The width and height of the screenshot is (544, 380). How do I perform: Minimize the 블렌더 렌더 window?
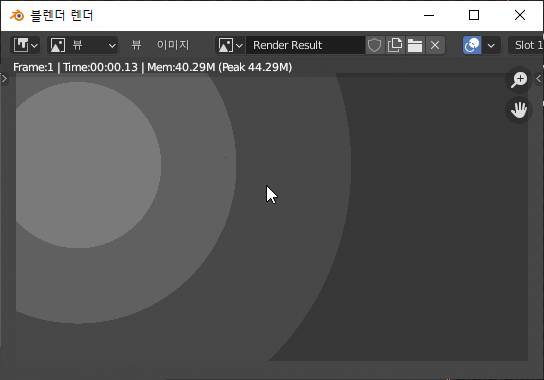[x=429, y=15]
